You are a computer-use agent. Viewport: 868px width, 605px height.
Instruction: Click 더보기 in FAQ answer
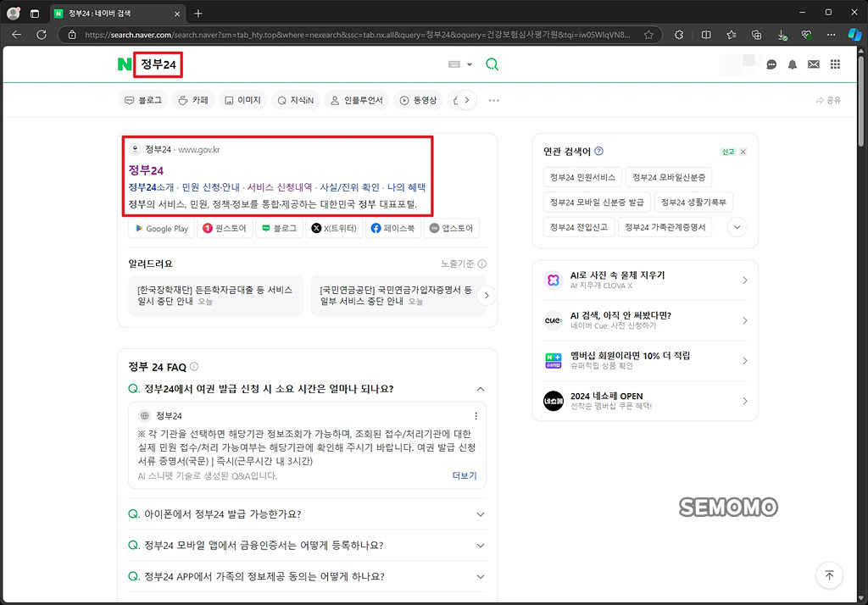[465, 475]
